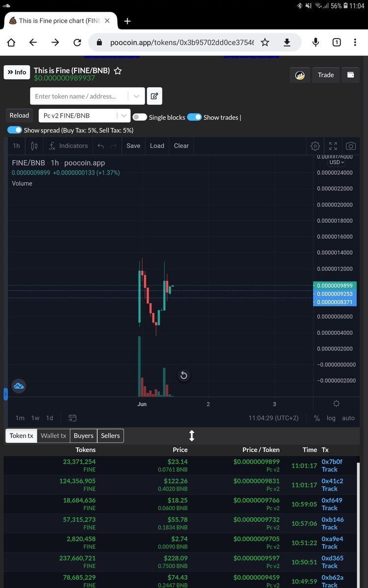Change the candlestick chart style icon
Viewport: 368px width, 588px height.
34,146
